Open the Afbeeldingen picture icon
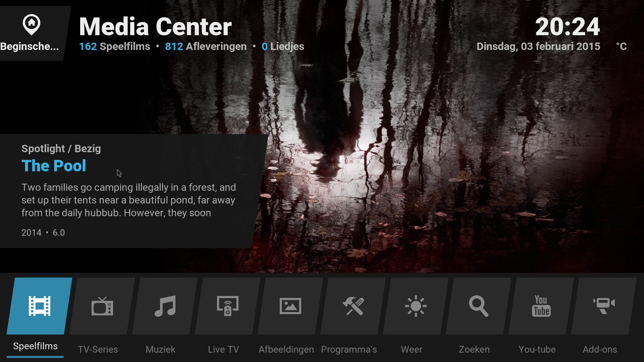The image size is (644, 362). [290, 306]
